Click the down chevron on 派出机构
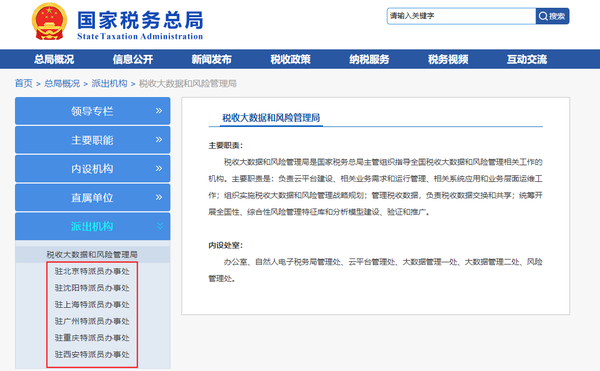The width and height of the screenshot is (600, 371). (160, 226)
